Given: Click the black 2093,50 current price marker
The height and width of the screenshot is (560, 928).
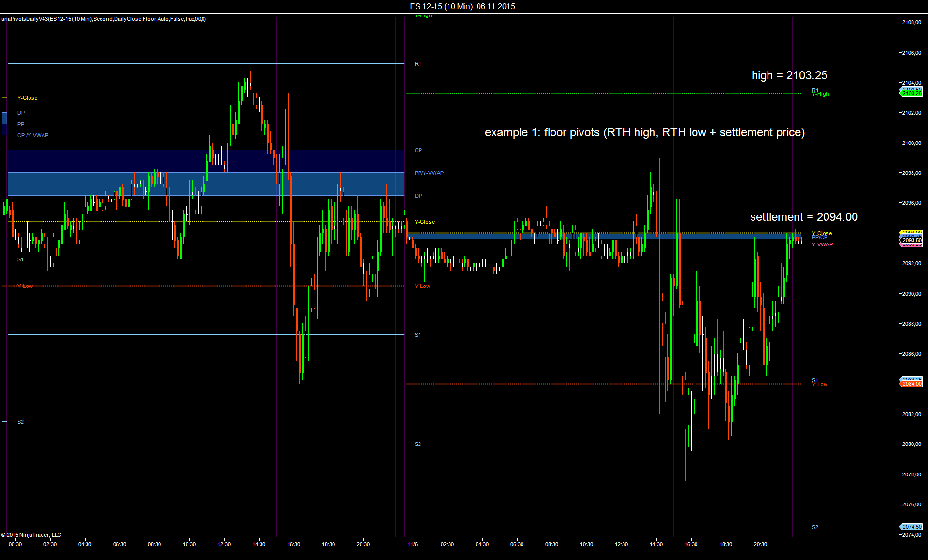Looking at the screenshot, I should pos(912,240).
